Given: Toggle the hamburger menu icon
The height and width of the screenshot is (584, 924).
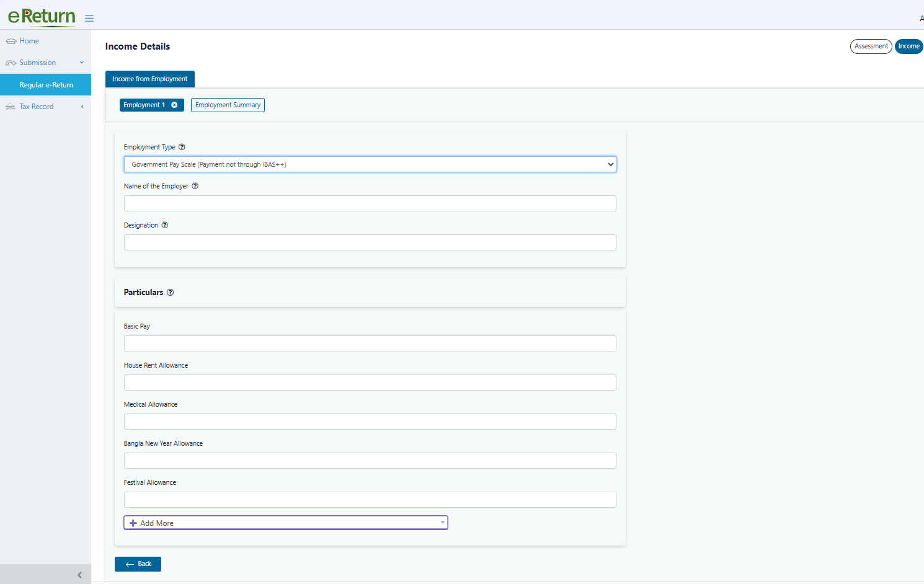Looking at the screenshot, I should coord(89,19).
